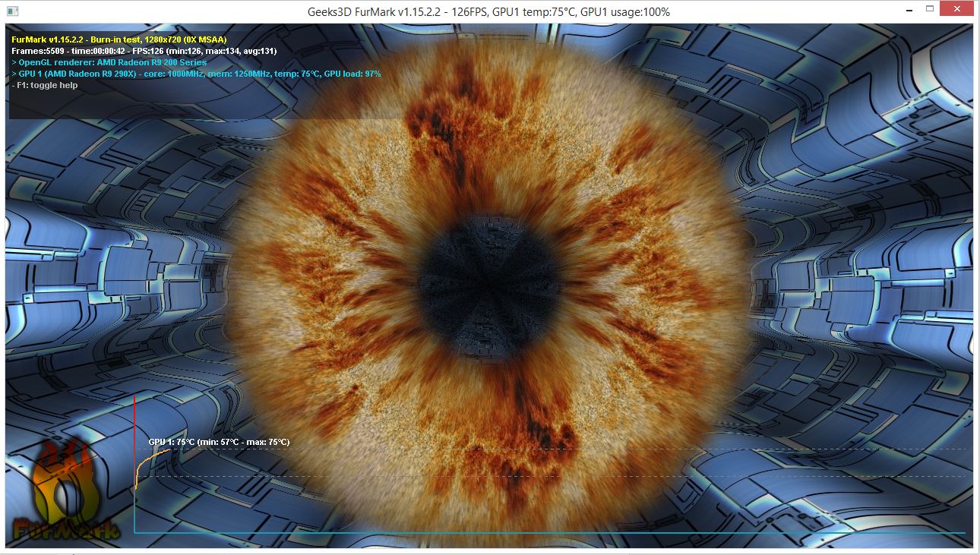Click the FurMark window icon in title bar
This screenshot has height=555, width=980.
[x=14, y=11]
